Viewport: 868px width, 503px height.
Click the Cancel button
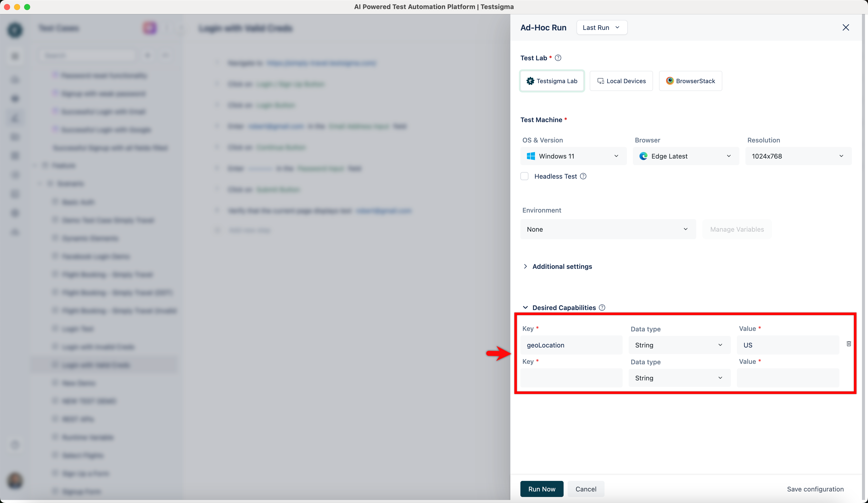point(585,489)
